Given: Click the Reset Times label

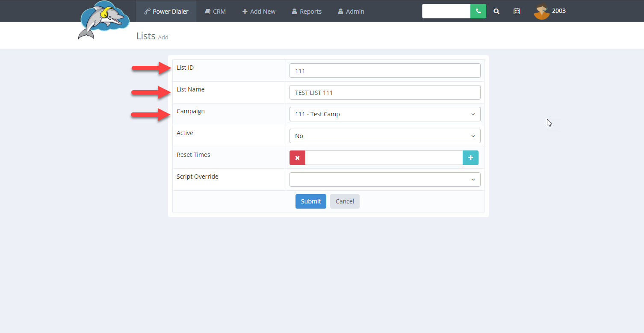Looking at the screenshot, I should click(193, 155).
